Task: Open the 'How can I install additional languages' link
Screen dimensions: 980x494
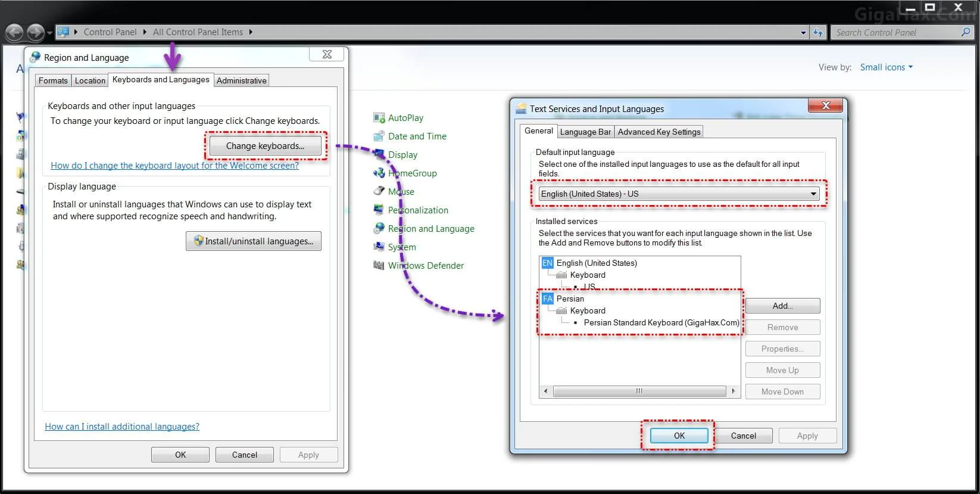Action: click(x=122, y=427)
